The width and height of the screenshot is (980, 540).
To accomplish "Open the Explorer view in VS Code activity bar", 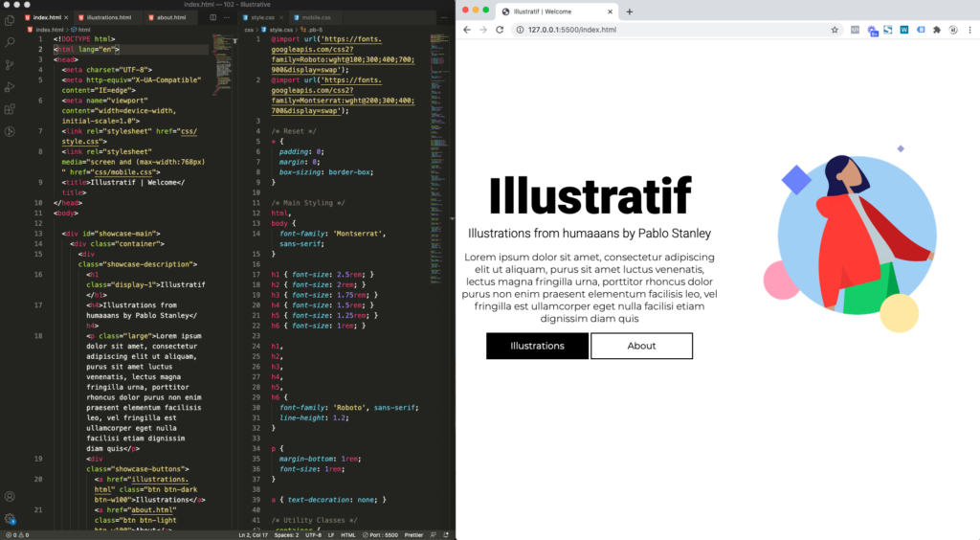I will [10, 21].
